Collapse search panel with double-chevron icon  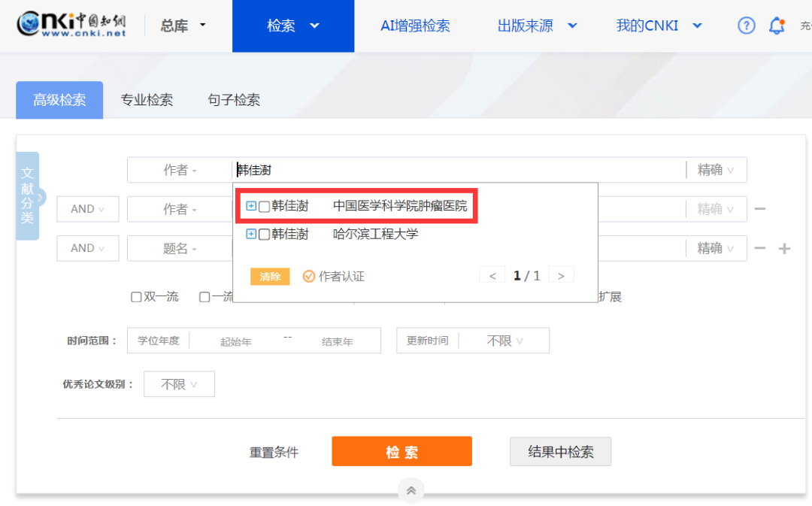(411, 490)
